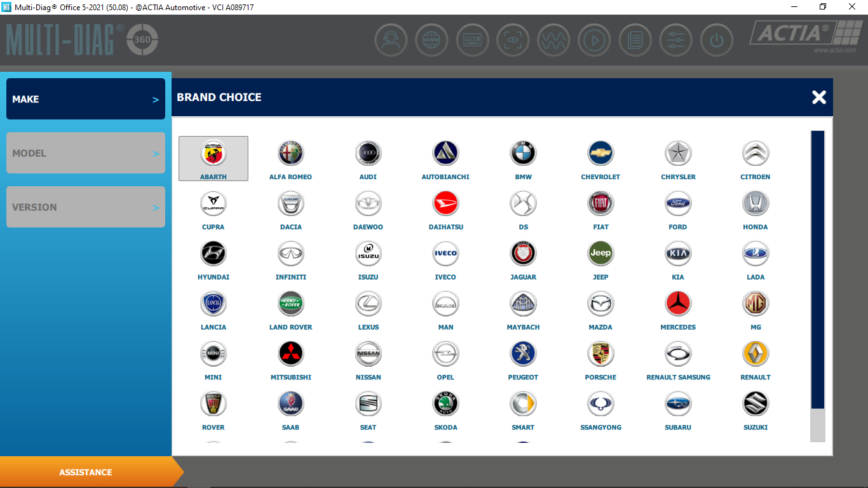Choose the Mitsubishi brand icon
The height and width of the screenshot is (488, 868).
pyautogui.click(x=291, y=354)
